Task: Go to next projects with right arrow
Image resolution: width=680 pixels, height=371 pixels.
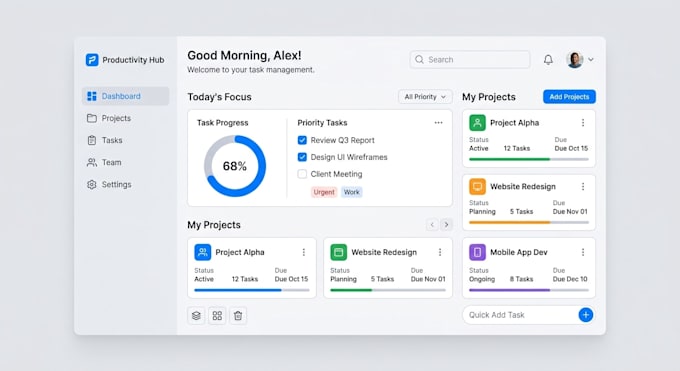Action: coord(446,224)
